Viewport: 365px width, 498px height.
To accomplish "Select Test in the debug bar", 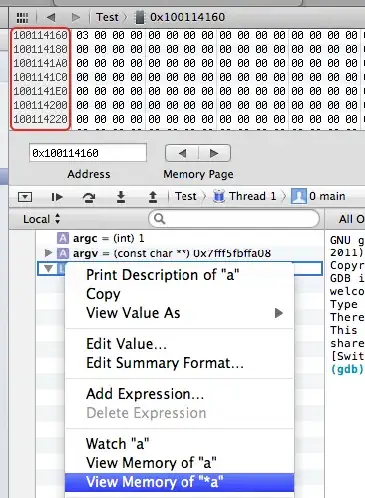I will pyautogui.click(x=186, y=196).
